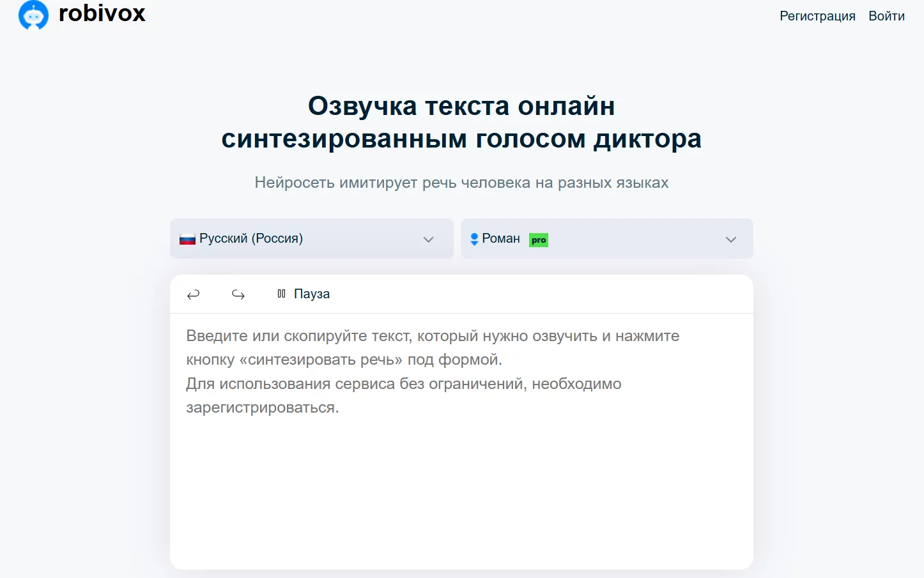The height and width of the screenshot is (578, 924).
Task: Open the Русский (Россия) language dropdown
Action: [311, 239]
